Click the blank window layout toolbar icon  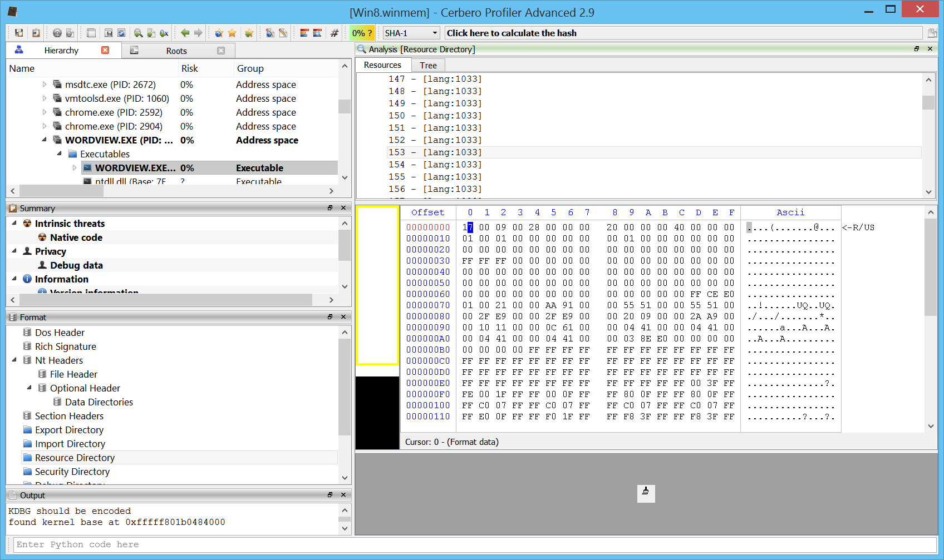[x=91, y=33]
